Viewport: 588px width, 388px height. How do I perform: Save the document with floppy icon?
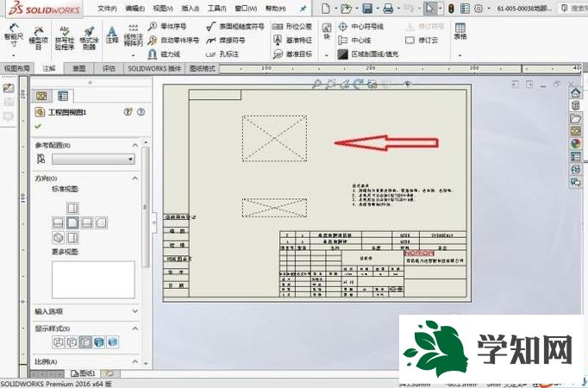point(367,9)
